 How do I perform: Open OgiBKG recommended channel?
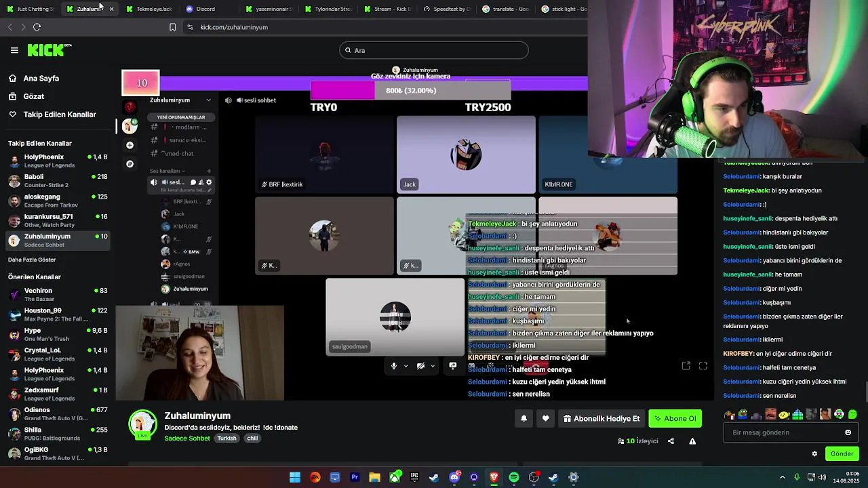pyautogui.click(x=58, y=453)
